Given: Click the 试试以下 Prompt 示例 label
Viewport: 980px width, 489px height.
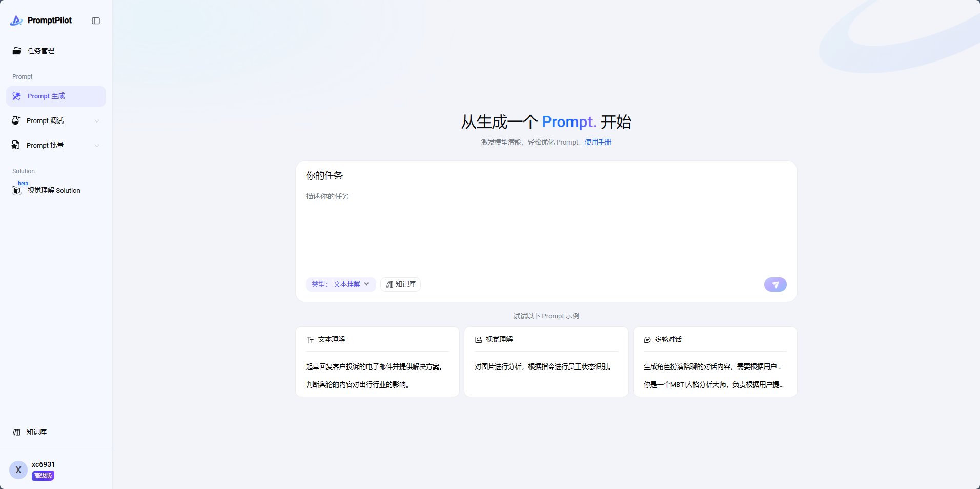Looking at the screenshot, I should [x=546, y=316].
